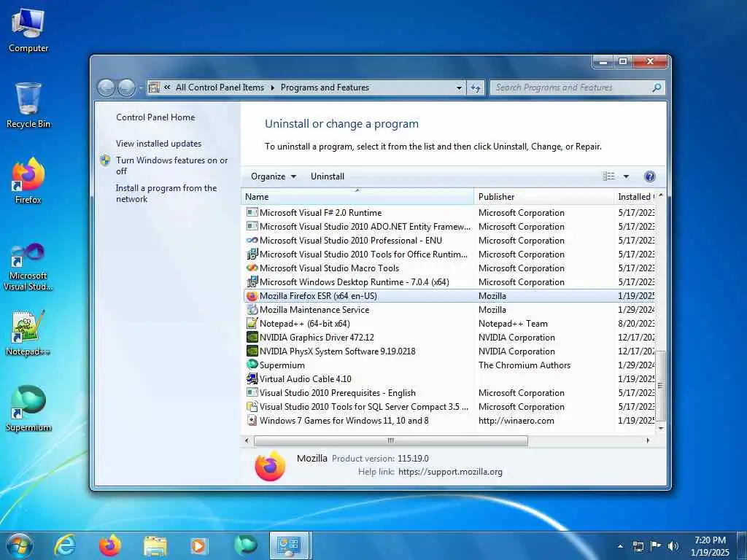Click the list scroll down arrow

[661, 428]
